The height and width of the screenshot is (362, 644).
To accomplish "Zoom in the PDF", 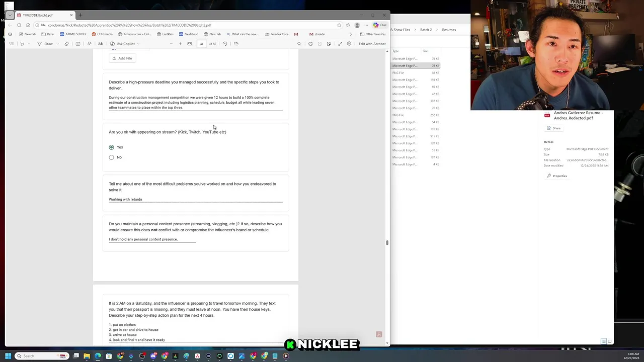I will coord(180,44).
